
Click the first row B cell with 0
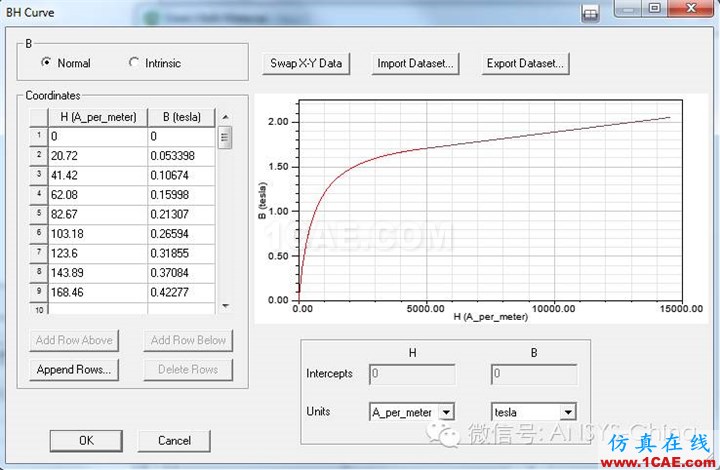click(181, 136)
